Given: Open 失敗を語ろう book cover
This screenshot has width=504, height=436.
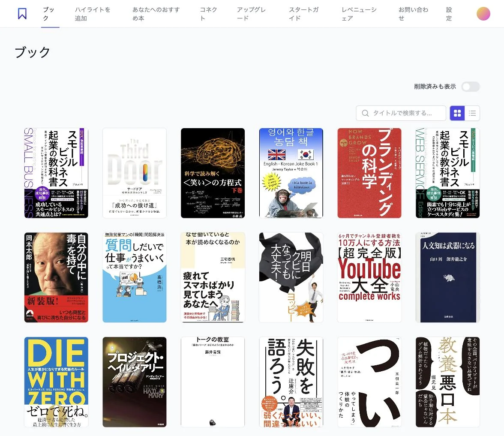Looking at the screenshot, I should (x=291, y=382).
